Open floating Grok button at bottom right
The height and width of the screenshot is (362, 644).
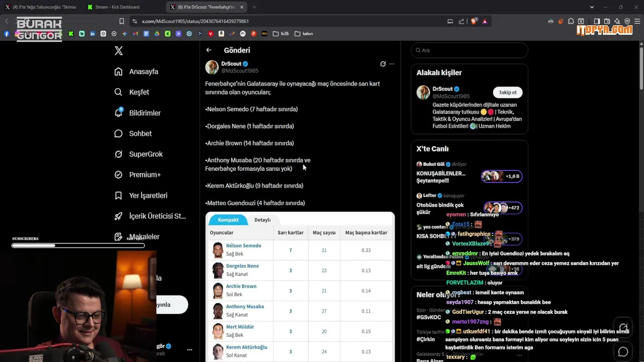[623, 327]
